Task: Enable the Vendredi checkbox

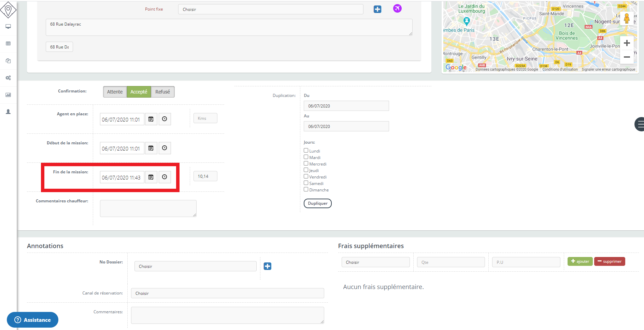Action: coord(306,176)
